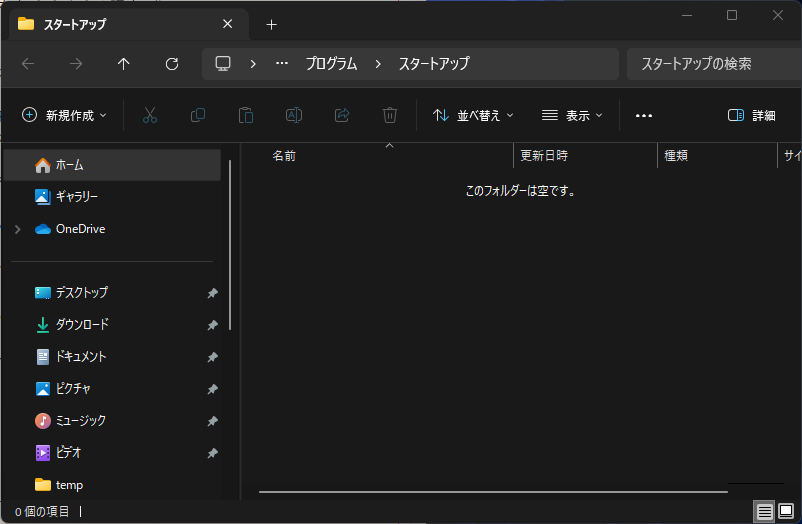Expand the OneDrive tree node
Viewport: 802px width, 524px height.
pos(17,229)
